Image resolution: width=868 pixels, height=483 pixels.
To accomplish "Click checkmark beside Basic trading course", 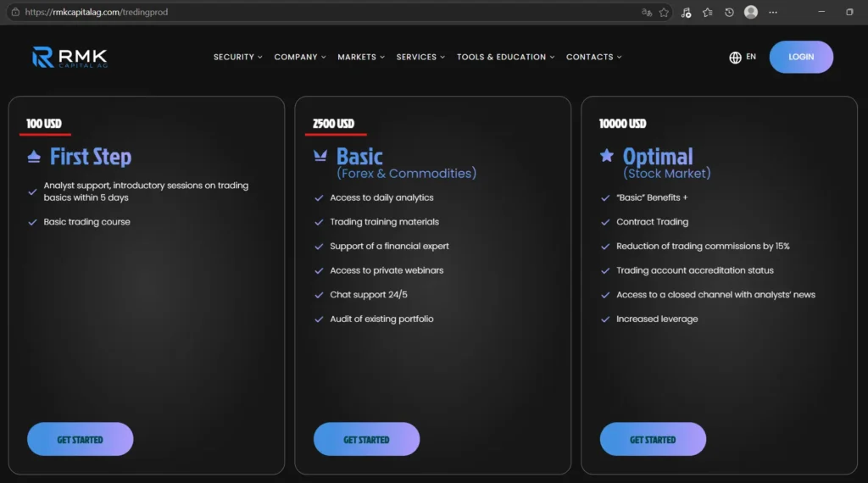I will coord(33,222).
